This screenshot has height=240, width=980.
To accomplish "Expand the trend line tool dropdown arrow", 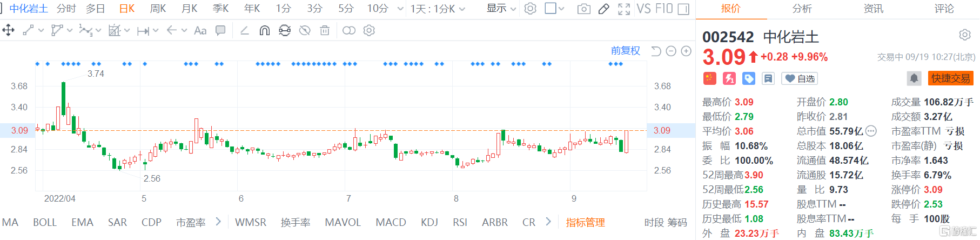I will [41, 31].
